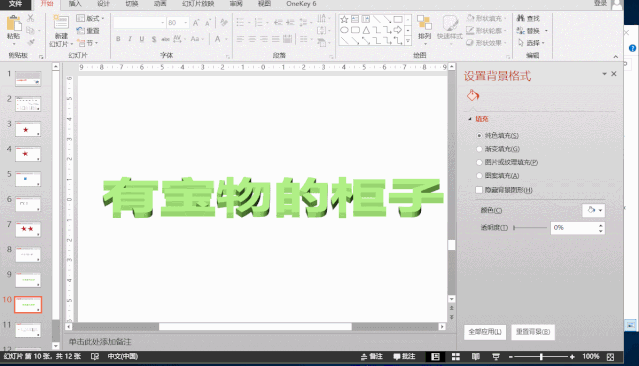The width and height of the screenshot is (639, 366).
Task: Click Reset Background (重置背景) button
Action: point(533,332)
